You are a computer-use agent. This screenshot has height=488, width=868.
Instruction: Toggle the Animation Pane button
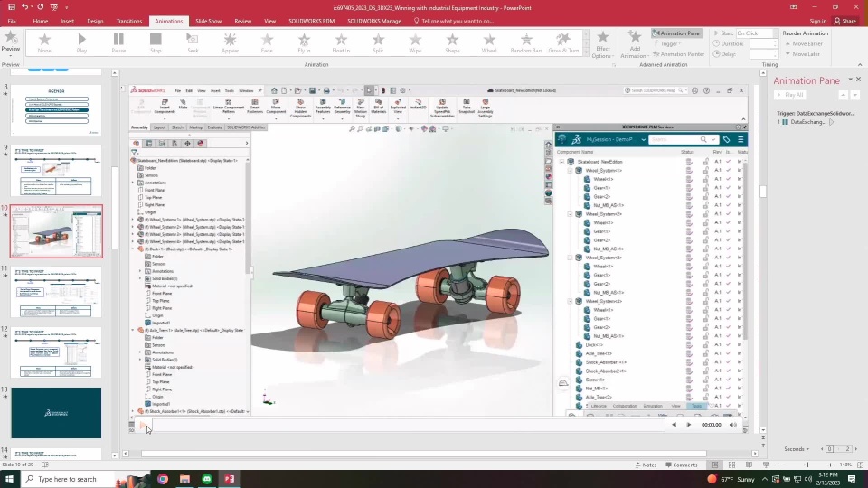click(x=676, y=33)
